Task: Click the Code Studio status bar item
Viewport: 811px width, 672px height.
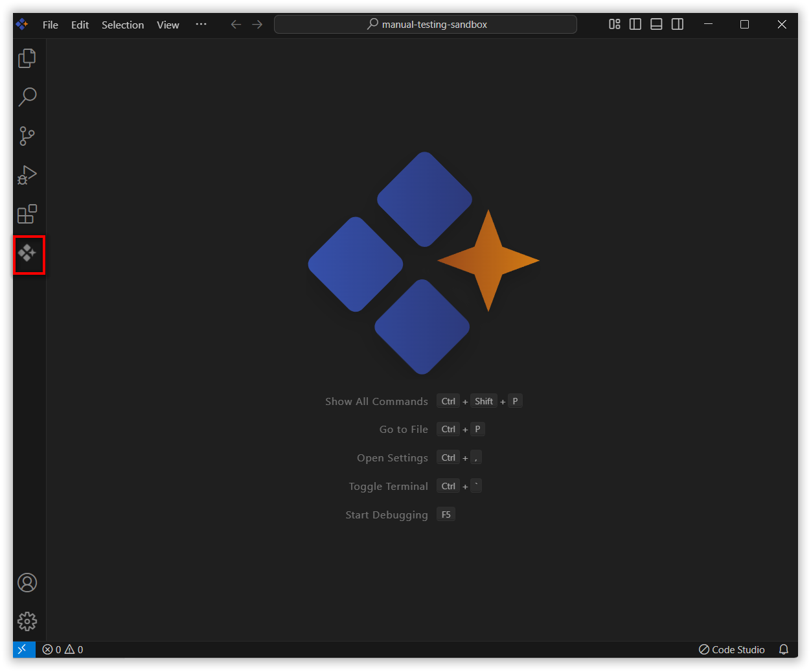Action: [732, 649]
